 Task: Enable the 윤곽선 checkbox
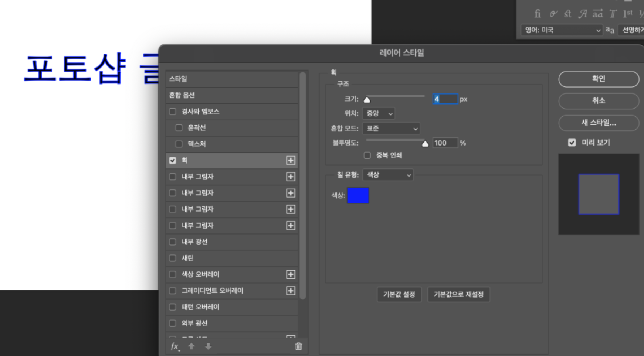coord(179,128)
